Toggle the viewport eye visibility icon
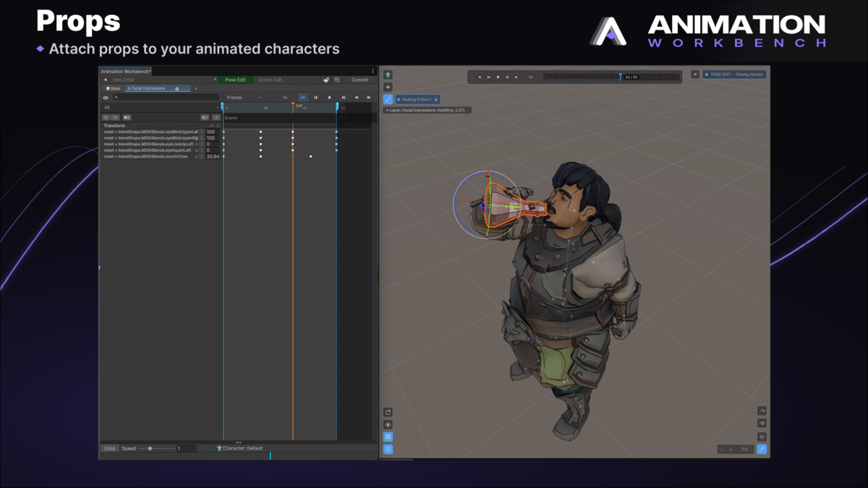 point(388,424)
